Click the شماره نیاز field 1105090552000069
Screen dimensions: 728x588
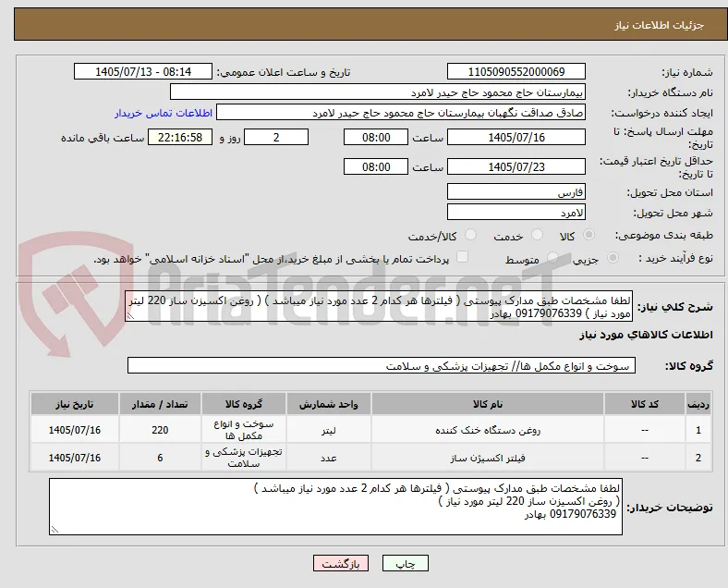pos(516,71)
